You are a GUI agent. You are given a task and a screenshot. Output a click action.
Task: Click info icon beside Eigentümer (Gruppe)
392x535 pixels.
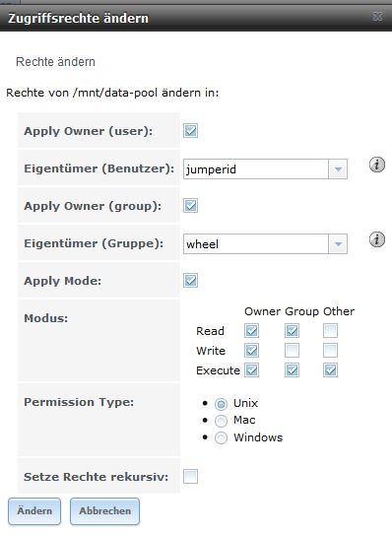coord(377,239)
